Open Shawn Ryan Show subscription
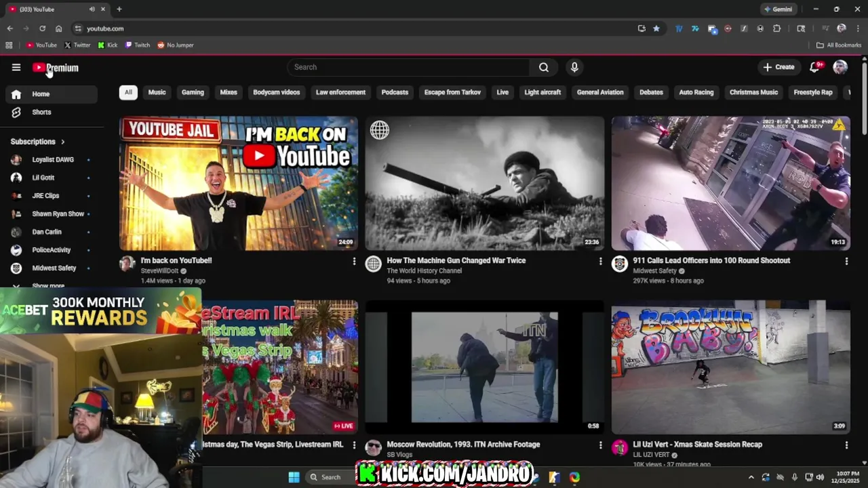868x488 pixels. click(52, 213)
